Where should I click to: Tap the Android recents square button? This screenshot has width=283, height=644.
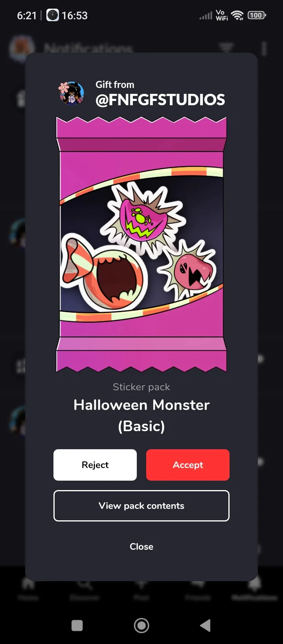coord(77,626)
